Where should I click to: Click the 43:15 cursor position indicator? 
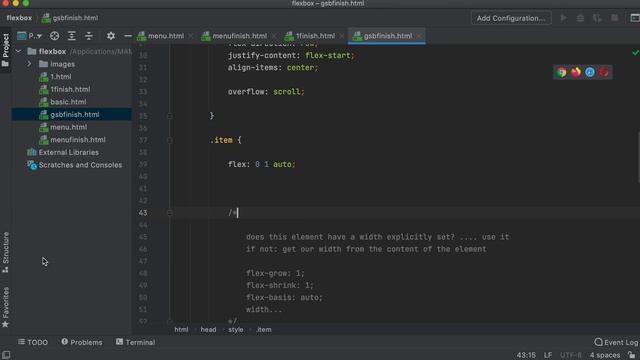pyautogui.click(x=526, y=355)
